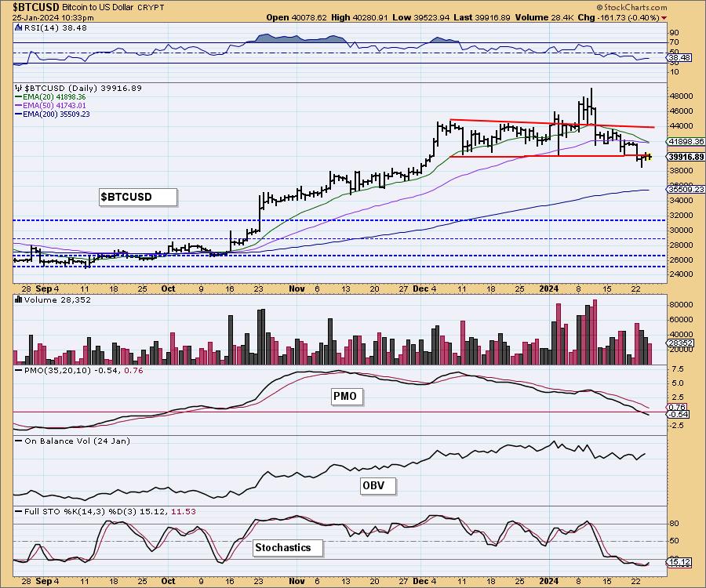Click the 7.5 PMO axis label
This screenshot has height=588, width=706.
[x=678, y=369]
